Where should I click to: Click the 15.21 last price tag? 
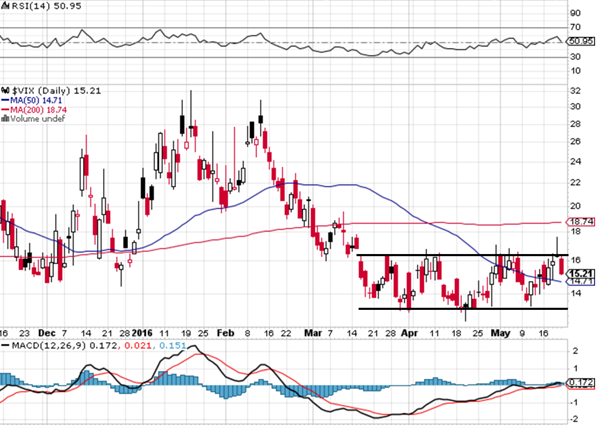(581, 273)
